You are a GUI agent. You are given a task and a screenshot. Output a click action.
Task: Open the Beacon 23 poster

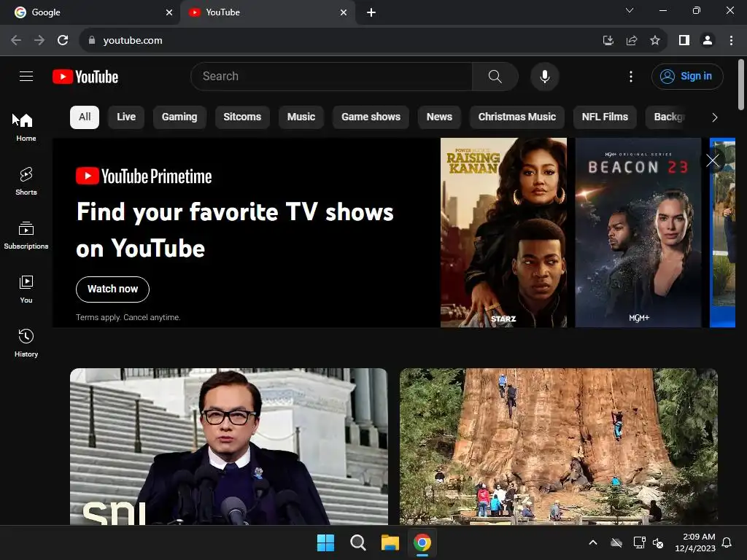tap(638, 233)
